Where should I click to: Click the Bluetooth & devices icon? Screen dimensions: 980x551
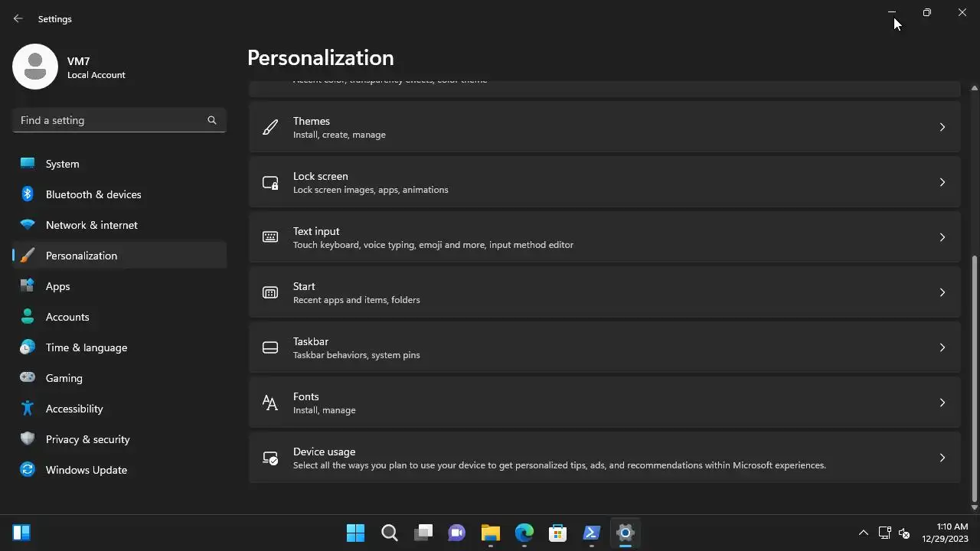pos(28,194)
